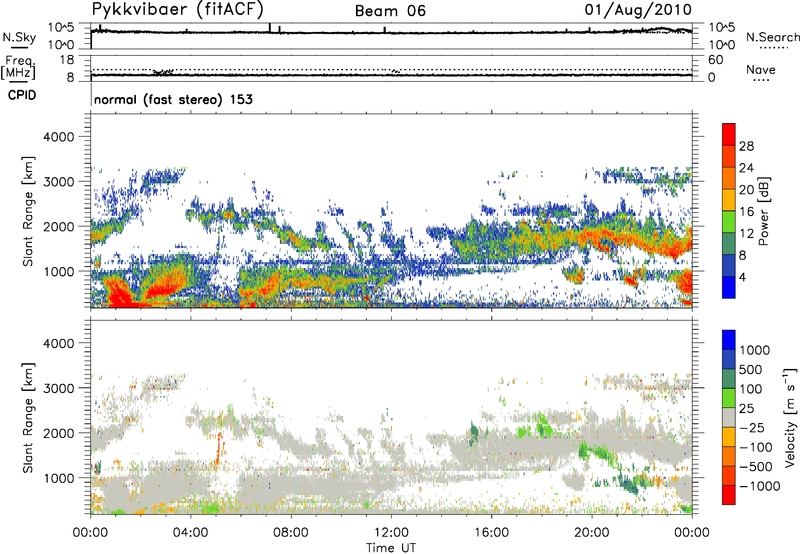Image resolution: width=800 pixels, height=554 pixels.
Task: Click the "04:00" time tick label
Action: [190, 533]
